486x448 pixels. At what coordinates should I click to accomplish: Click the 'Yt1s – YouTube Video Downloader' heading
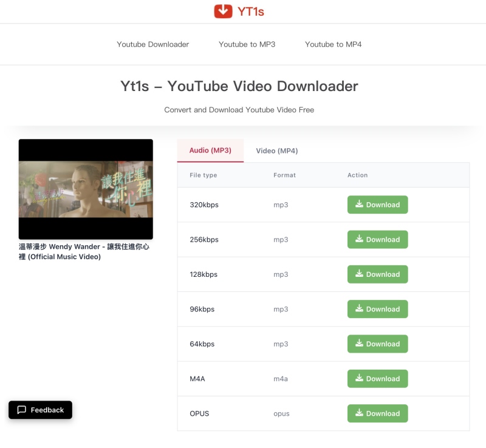239,86
